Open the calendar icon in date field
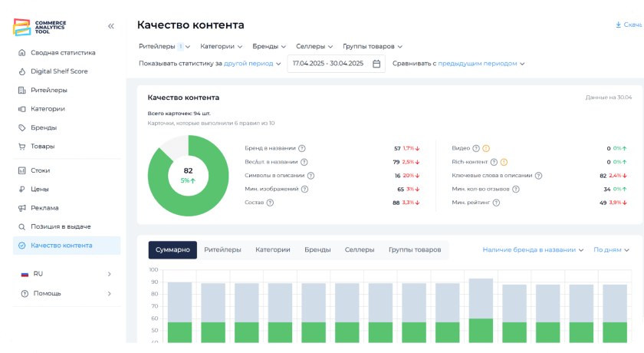Viewport: 644px width, 353px height. pyautogui.click(x=376, y=64)
